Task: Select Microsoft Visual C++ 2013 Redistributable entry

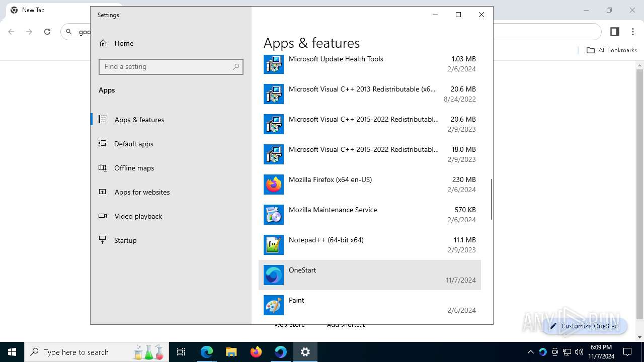Action: click(370, 94)
